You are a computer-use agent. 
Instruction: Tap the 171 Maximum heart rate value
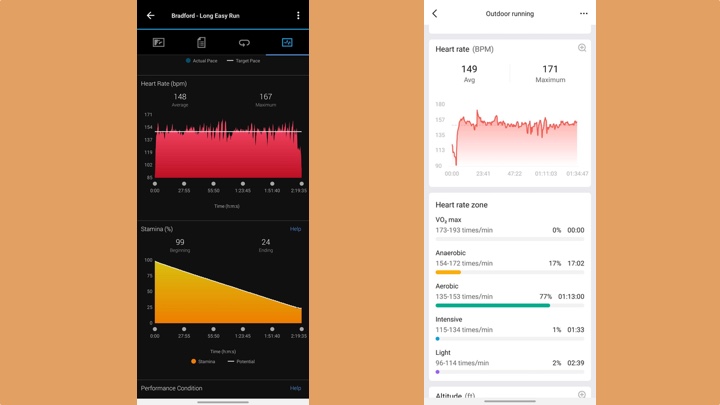tap(550, 69)
